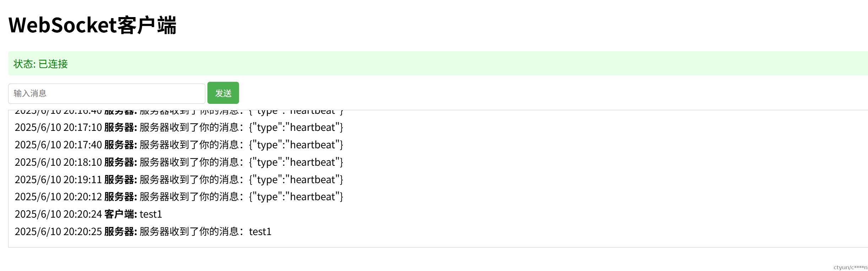
Task: Click the 20:20:12 heartbeat log entry
Action: click(x=179, y=197)
